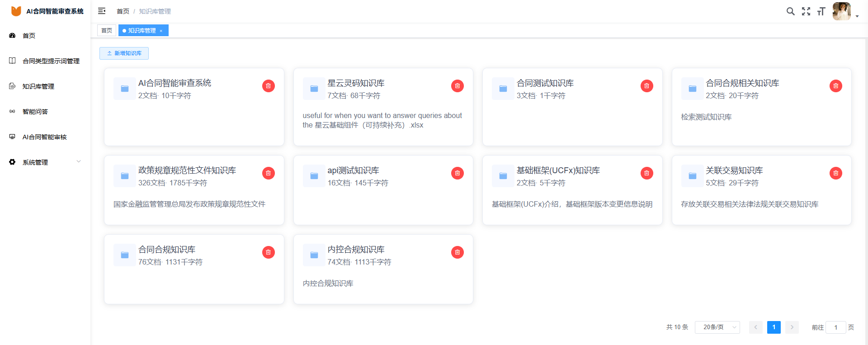This screenshot has height=345, width=868.
Task: Open folder icon of 合同合规知识库
Action: [125, 255]
